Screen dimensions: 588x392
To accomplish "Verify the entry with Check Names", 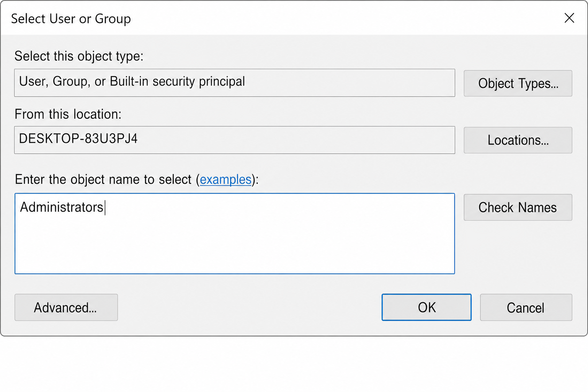I will (x=518, y=207).
